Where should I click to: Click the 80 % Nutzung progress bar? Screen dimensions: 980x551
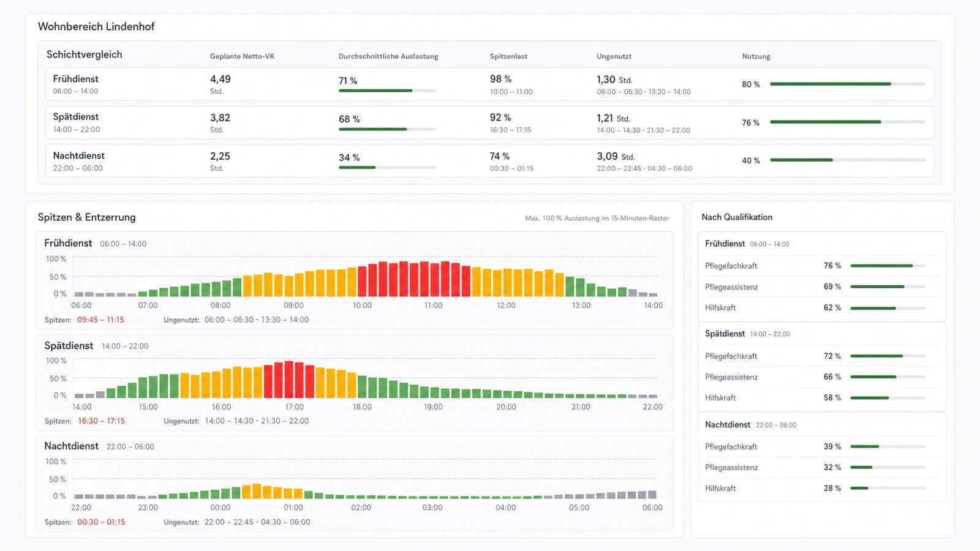coord(848,84)
